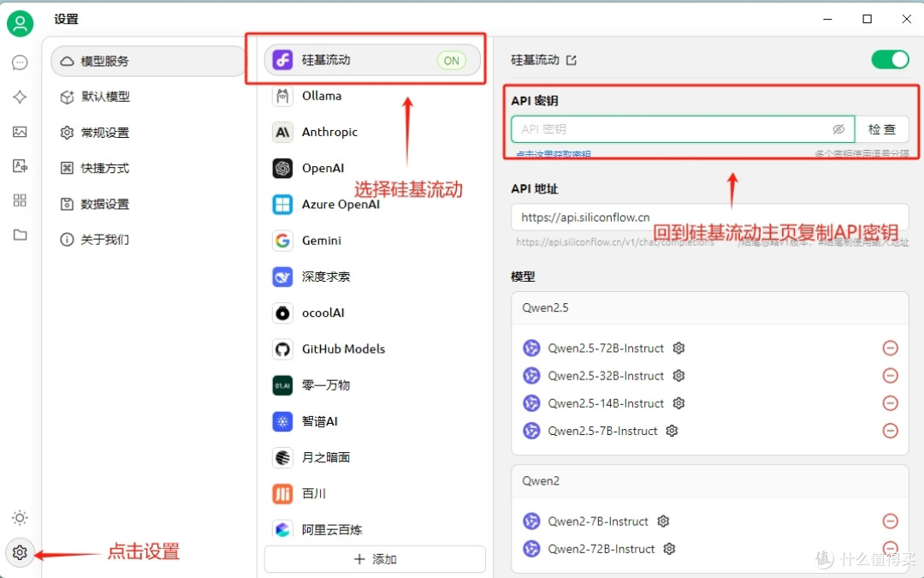Select the 深度求索 provider
The image size is (924, 578).
tap(372, 277)
